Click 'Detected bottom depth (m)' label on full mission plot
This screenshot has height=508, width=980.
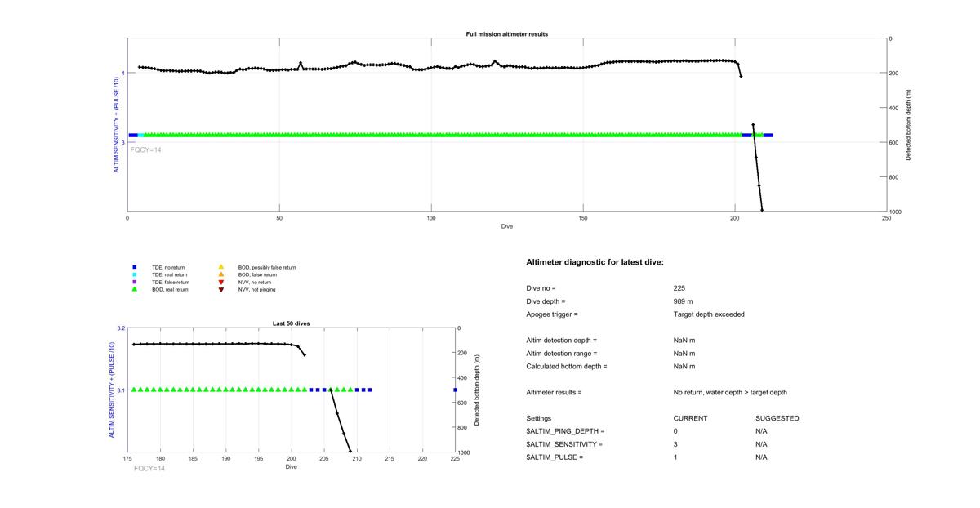coord(910,125)
